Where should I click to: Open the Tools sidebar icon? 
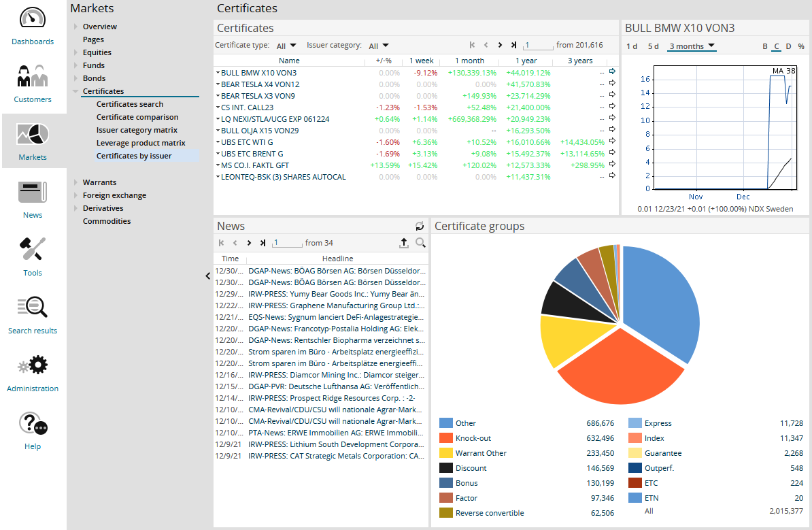pyautogui.click(x=32, y=250)
